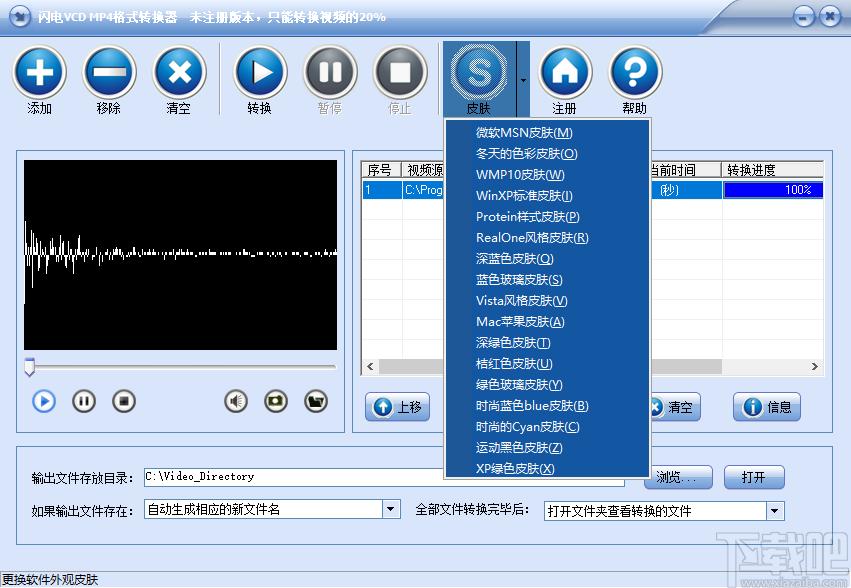Start conversion with the 转换 play icon

coord(260,72)
